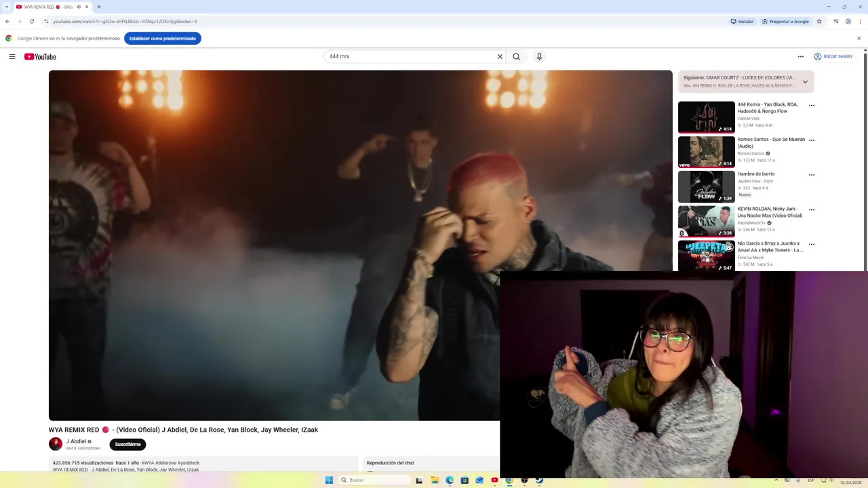Start voice search with the microphone icon

coord(539,57)
